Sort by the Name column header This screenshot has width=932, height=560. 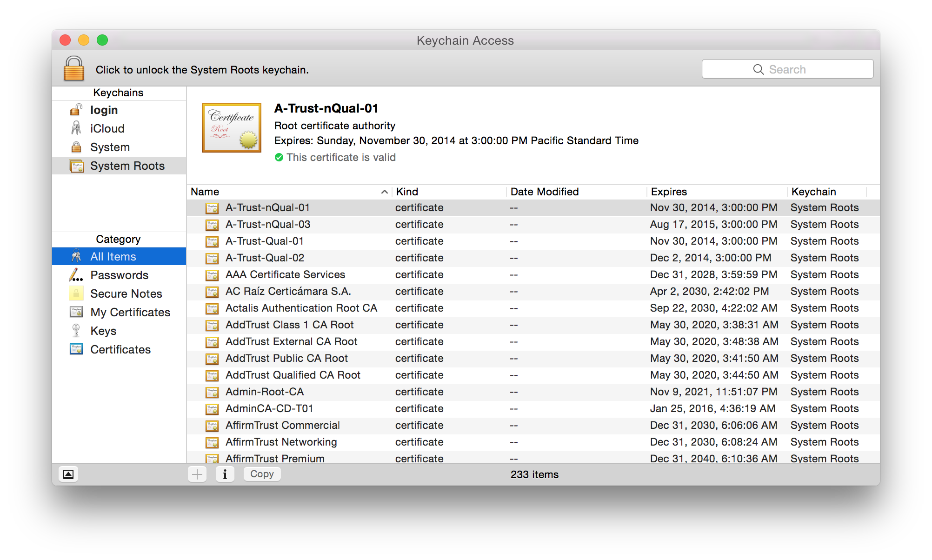click(290, 192)
